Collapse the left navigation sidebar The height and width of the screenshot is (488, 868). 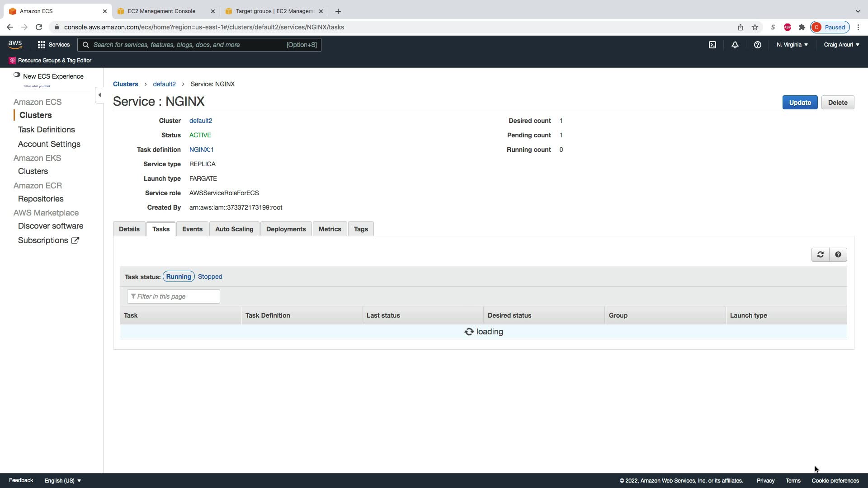pos(99,95)
